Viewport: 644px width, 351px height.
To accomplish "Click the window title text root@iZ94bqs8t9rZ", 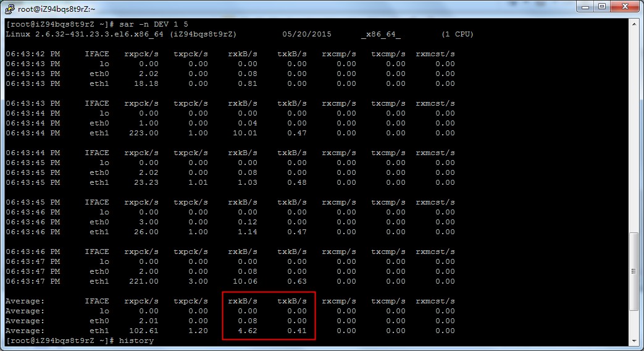I will pyautogui.click(x=57, y=9).
